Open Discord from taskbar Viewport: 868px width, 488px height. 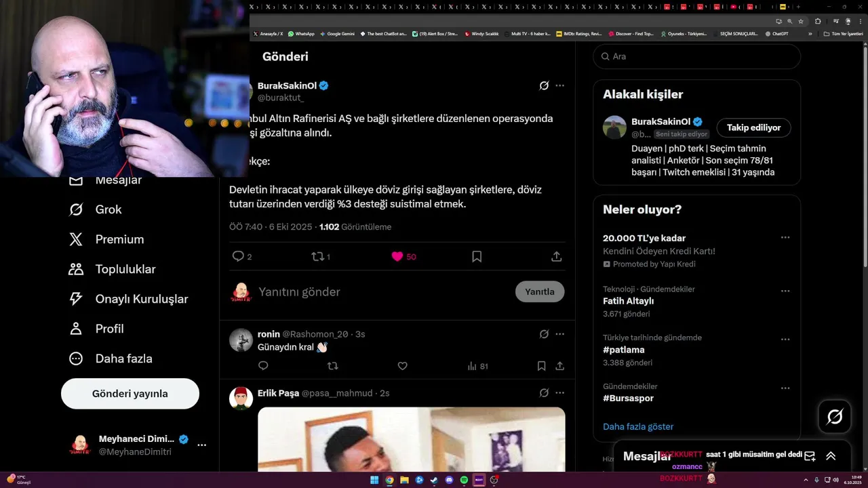click(x=449, y=480)
